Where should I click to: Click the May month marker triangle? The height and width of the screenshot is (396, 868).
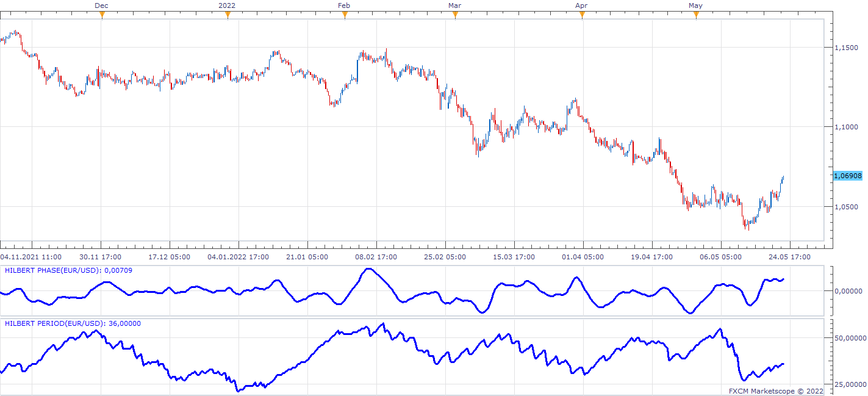pos(696,15)
